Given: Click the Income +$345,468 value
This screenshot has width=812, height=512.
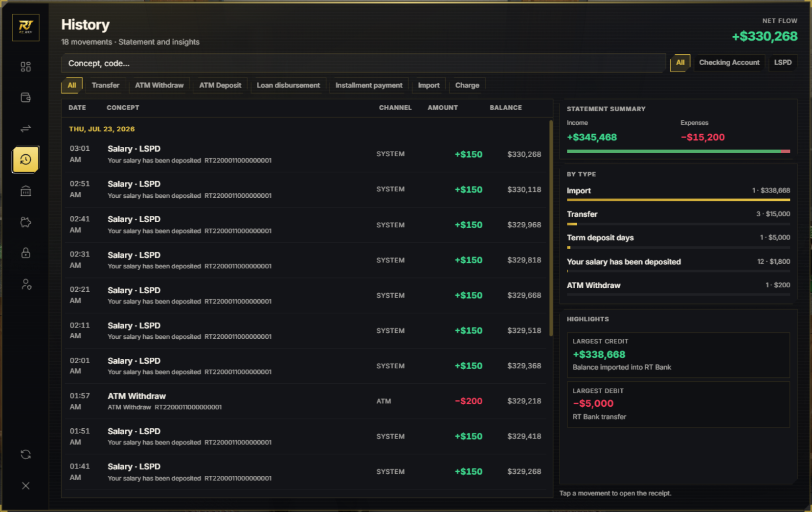Looking at the screenshot, I should (x=591, y=138).
